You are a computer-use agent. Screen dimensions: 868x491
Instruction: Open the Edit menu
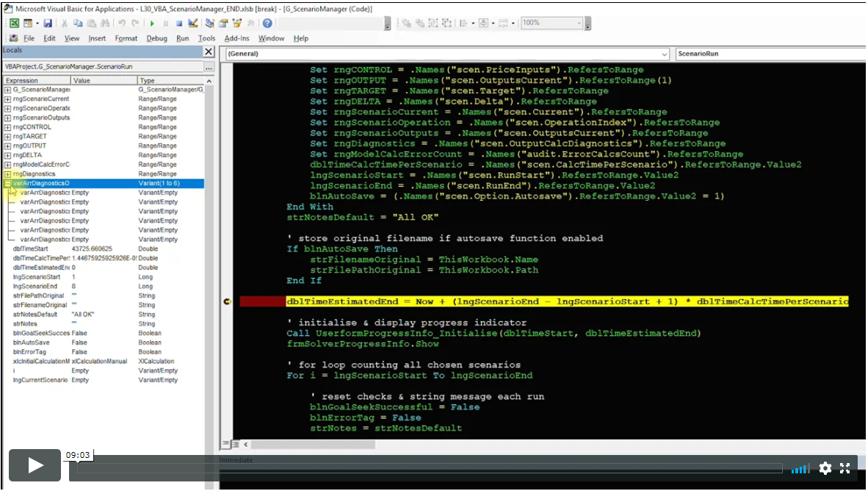pos(49,38)
